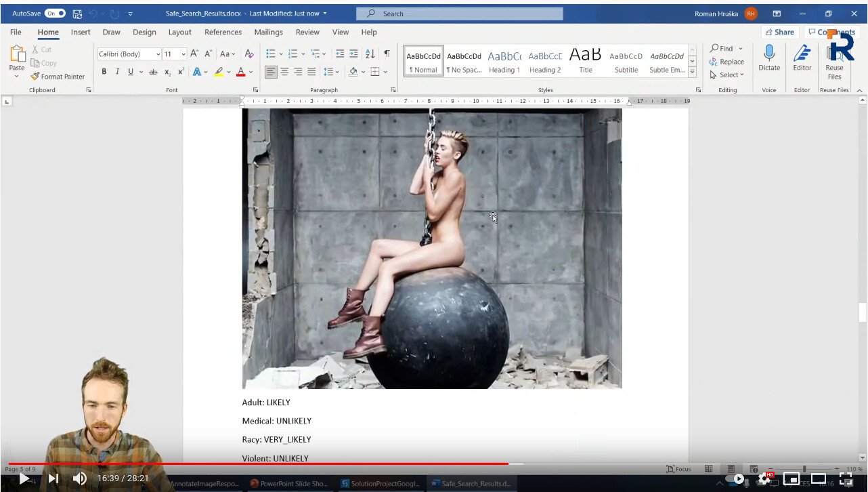Viewport: 868px width, 492px height.
Task: Clear all formatting icon
Action: 249,54
